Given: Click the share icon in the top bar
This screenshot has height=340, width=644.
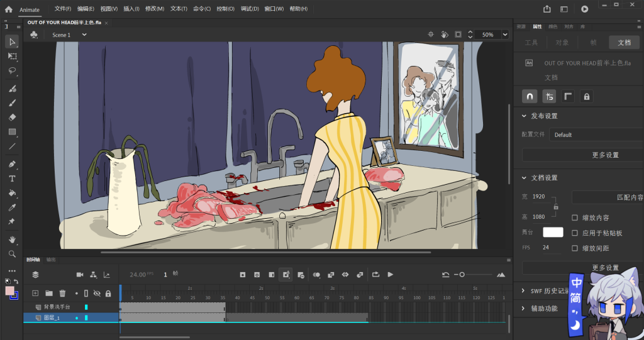Looking at the screenshot, I should (547, 9).
